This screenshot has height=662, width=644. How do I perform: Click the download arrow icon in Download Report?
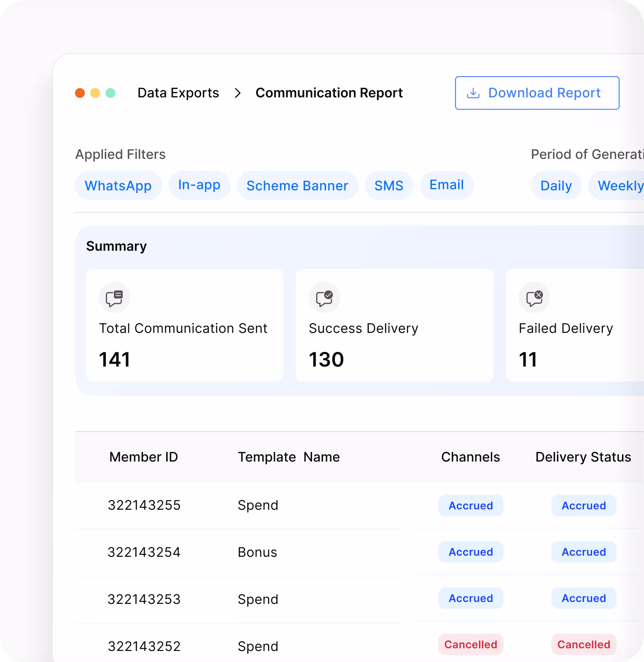point(473,93)
